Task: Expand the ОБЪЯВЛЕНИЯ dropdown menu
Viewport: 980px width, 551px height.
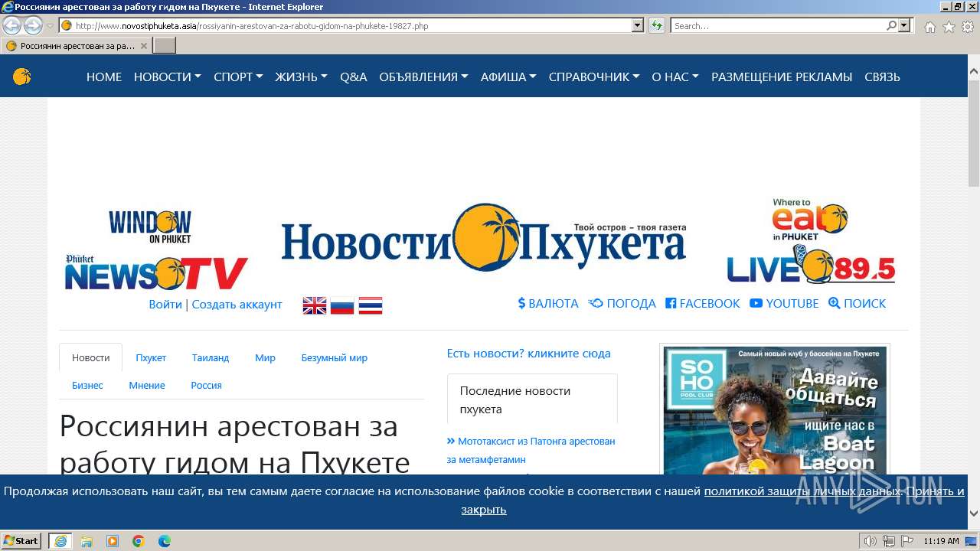Action: 423,77
